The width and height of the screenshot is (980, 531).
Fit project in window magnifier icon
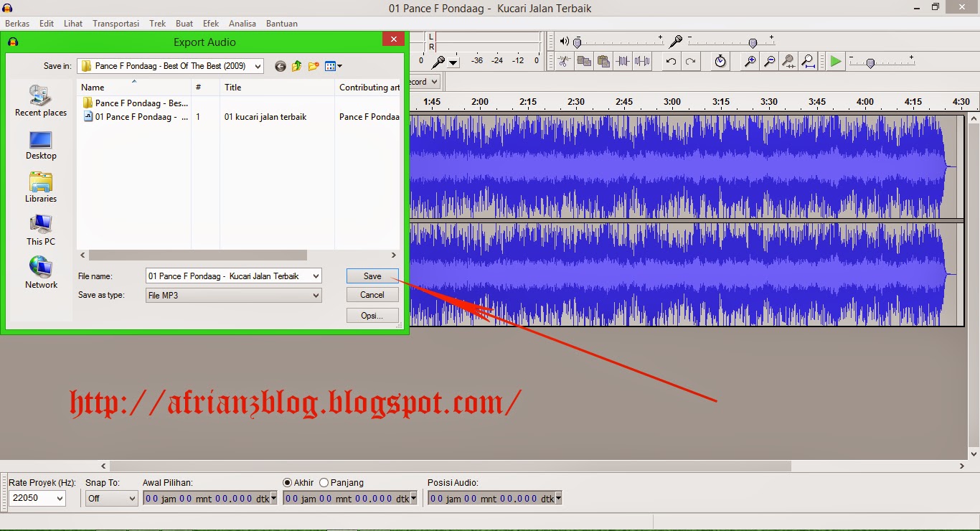point(808,62)
